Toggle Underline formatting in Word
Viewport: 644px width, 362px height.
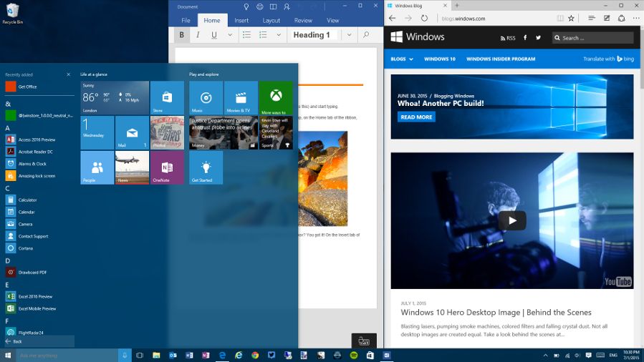(213, 35)
